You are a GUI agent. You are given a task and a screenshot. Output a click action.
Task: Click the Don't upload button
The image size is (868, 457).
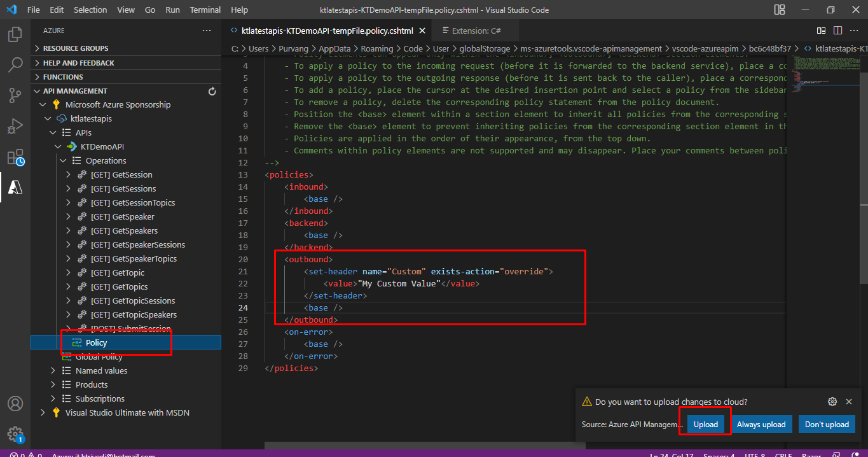(x=827, y=425)
